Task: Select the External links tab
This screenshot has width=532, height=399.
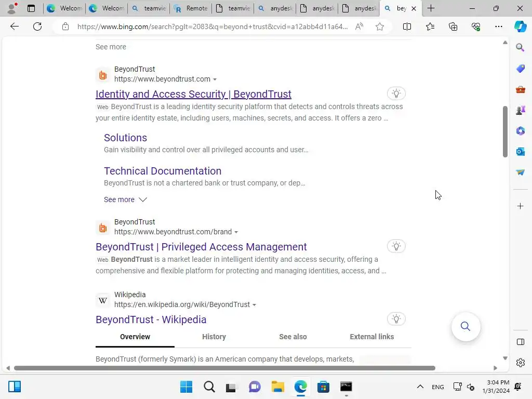Action: 372,337
